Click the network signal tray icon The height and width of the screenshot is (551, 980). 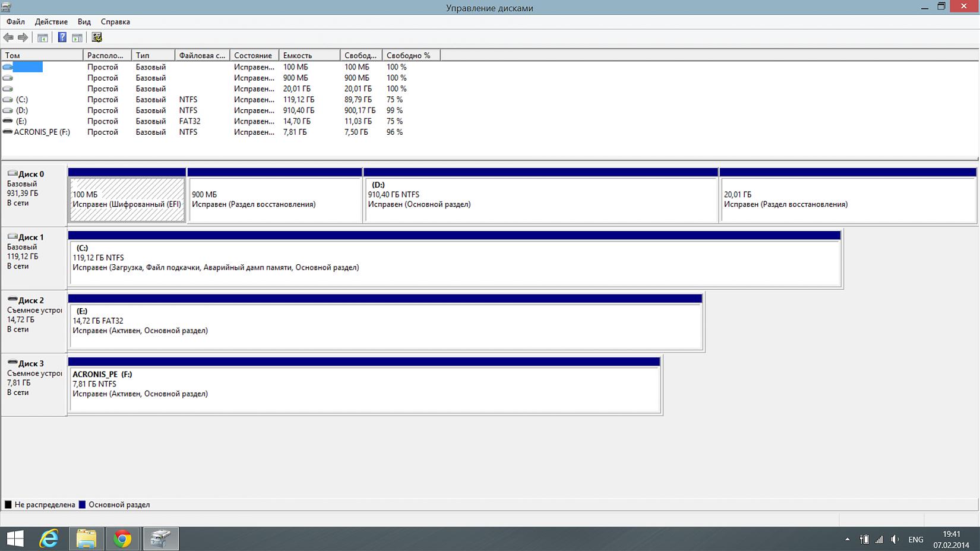pos(879,540)
